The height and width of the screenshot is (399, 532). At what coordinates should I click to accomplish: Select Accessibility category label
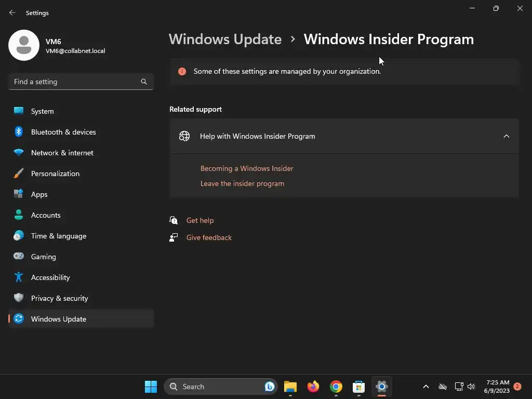click(x=50, y=277)
